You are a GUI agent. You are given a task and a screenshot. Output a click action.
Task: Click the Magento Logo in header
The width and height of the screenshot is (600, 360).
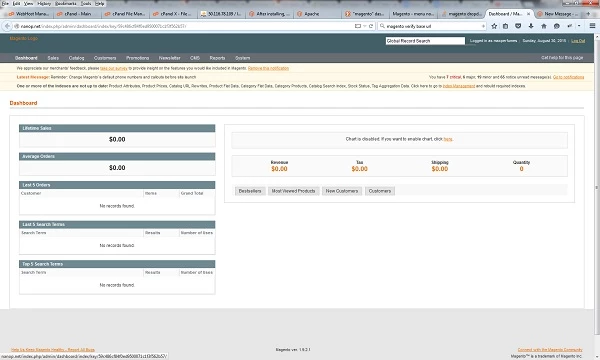tap(24, 38)
